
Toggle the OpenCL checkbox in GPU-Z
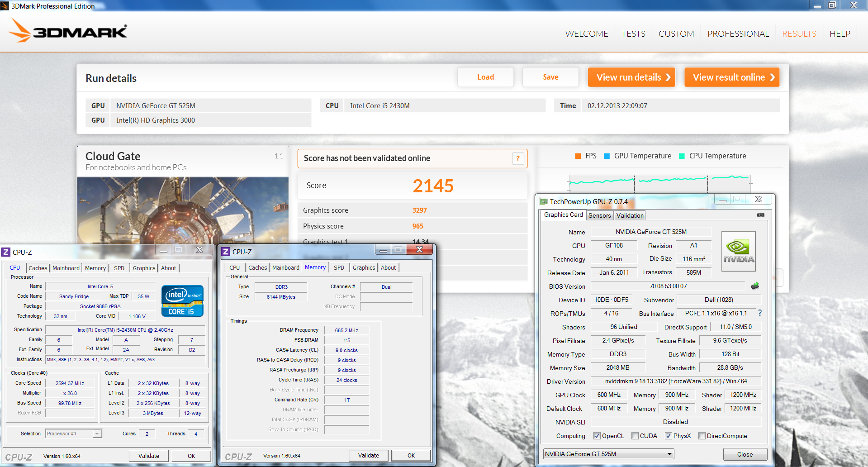click(597, 436)
